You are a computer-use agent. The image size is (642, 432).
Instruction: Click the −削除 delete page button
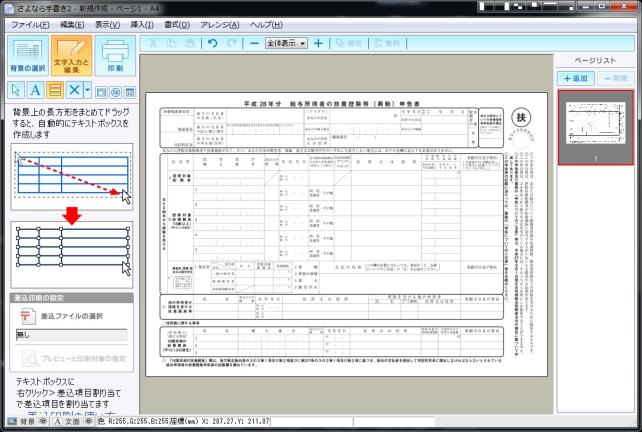[x=616, y=78]
